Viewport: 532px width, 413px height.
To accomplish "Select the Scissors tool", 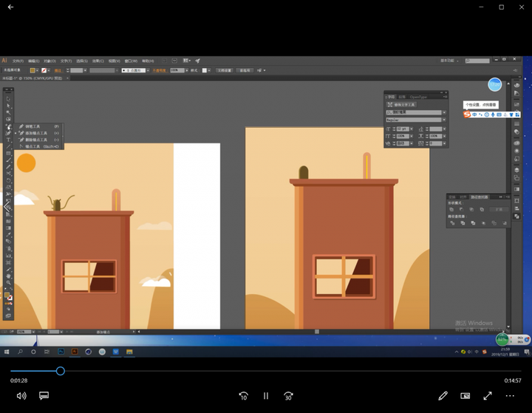I will click(x=8, y=174).
